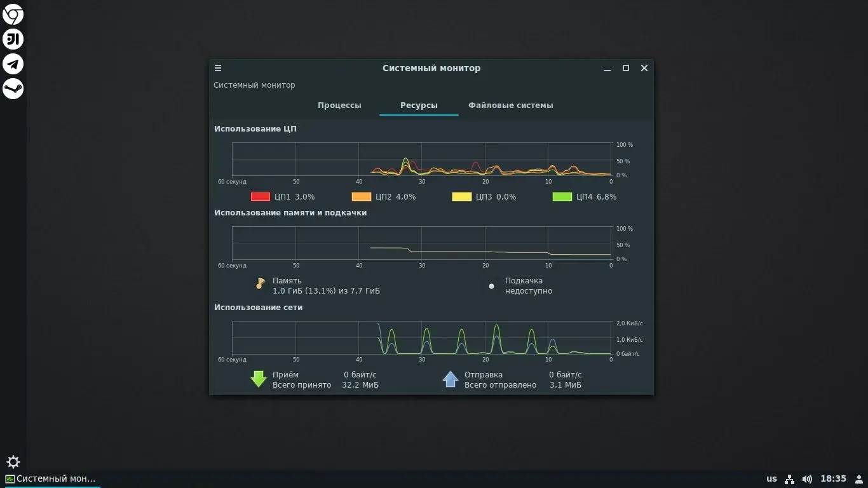The height and width of the screenshot is (488, 868).
Task: Maximize the Системный монитор window
Action: (x=626, y=68)
